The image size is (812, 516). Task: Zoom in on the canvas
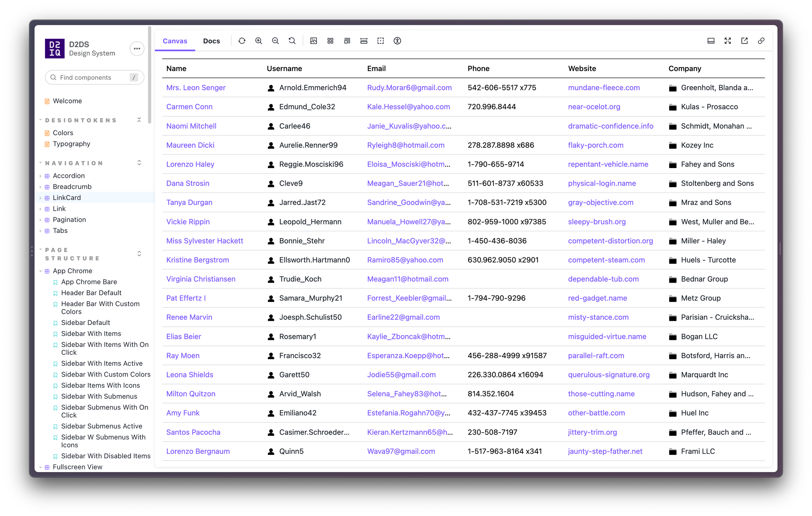(x=258, y=41)
